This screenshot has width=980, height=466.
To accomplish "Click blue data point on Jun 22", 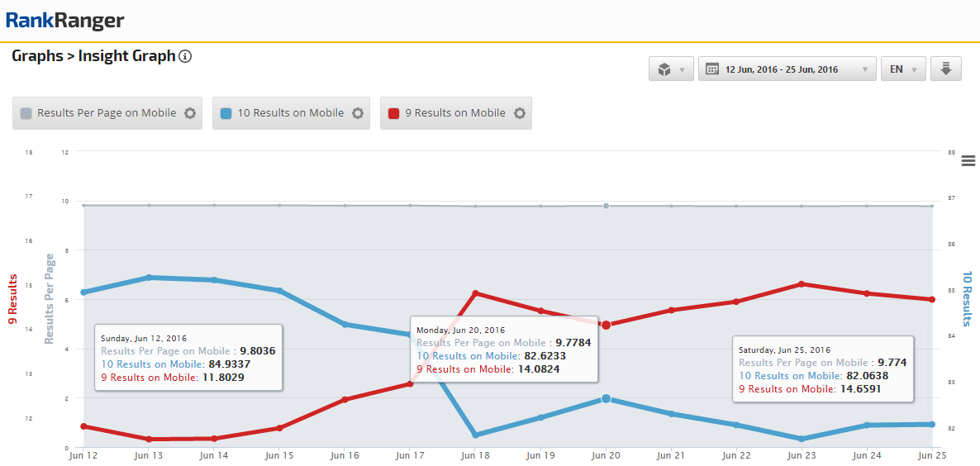I will [x=737, y=425].
